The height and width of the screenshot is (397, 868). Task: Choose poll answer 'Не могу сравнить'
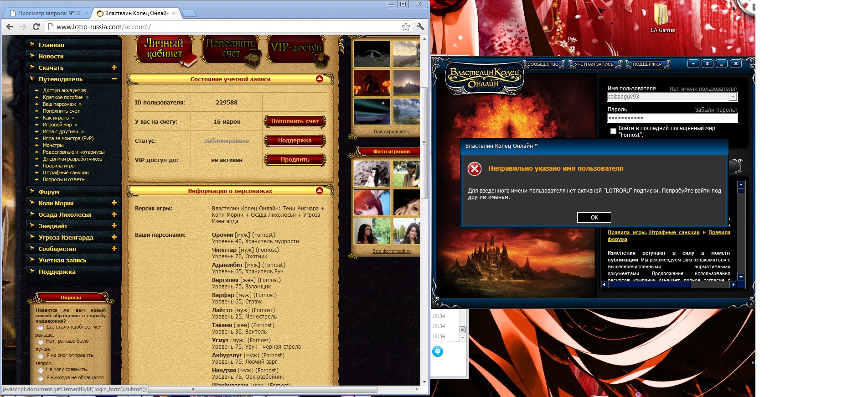[41, 370]
